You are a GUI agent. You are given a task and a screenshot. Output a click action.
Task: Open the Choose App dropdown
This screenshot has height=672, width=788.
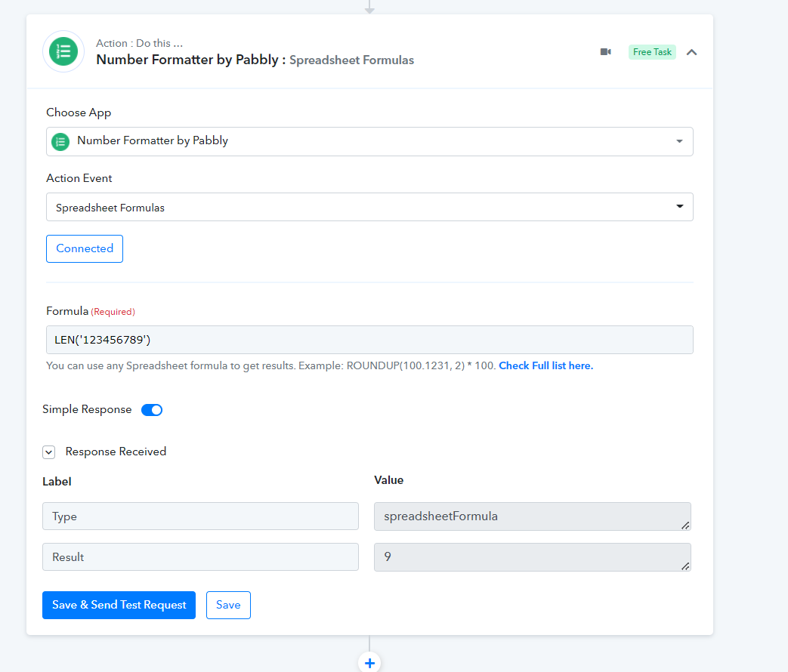click(x=369, y=141)
